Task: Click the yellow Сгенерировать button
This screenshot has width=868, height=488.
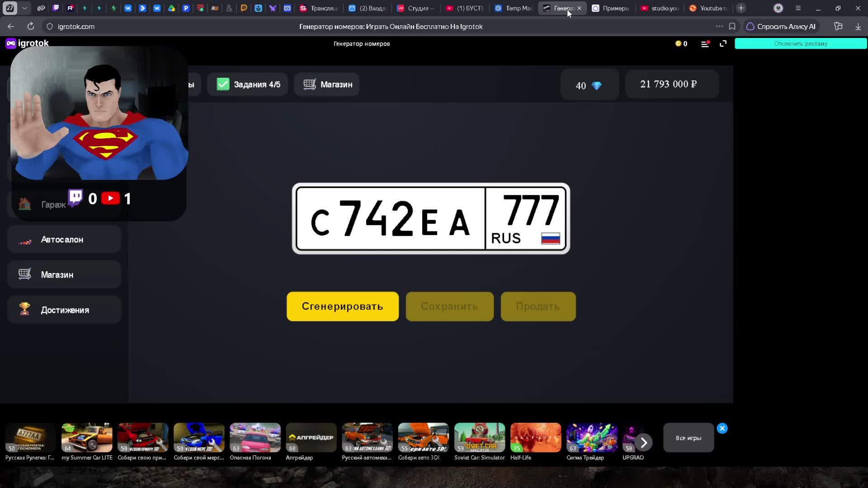Action: pyautogui.click(x=343, y=306)
